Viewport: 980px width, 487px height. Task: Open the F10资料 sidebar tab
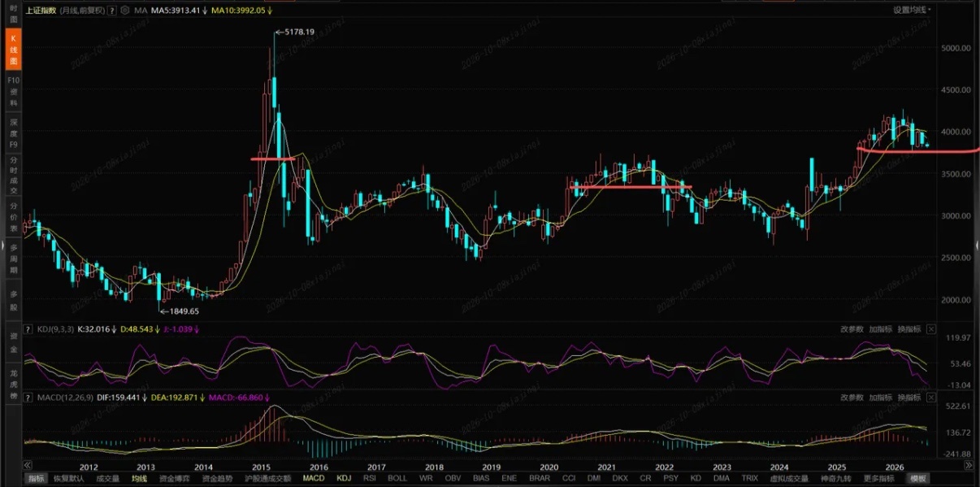click(x=13, y=92)
